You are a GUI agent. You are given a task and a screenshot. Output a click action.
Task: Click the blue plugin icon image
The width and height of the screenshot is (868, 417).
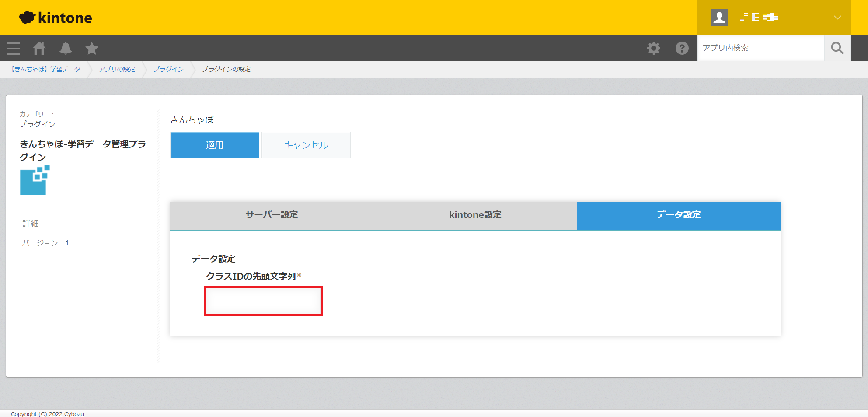click(35, 180)
